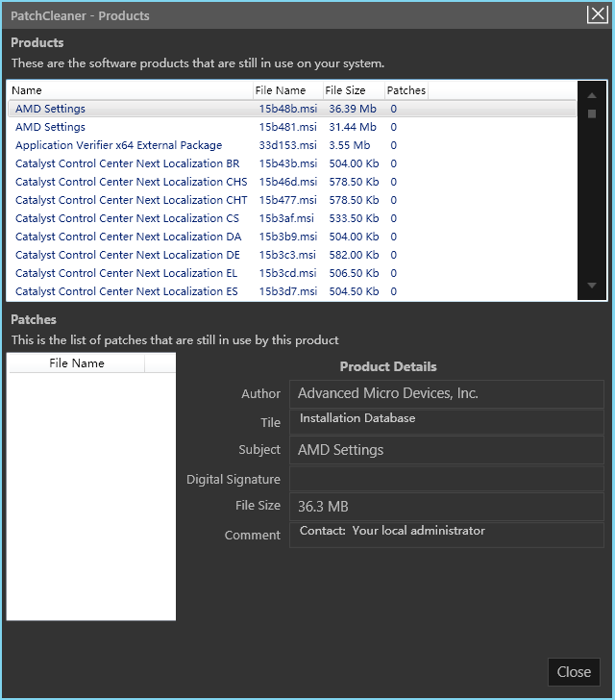This screenshot has height=700, width=615.
Task: Click scroll up arrow in products list
Action: tap(592, 95)
